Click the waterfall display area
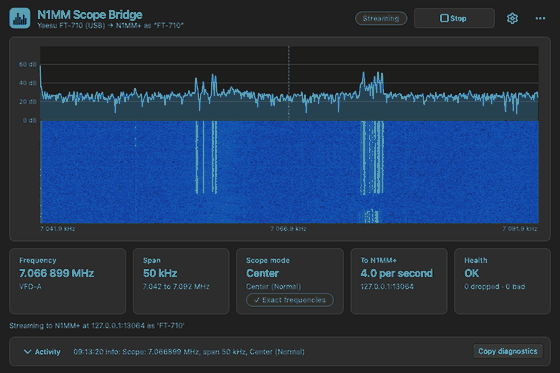 click(x=289, y=172)
